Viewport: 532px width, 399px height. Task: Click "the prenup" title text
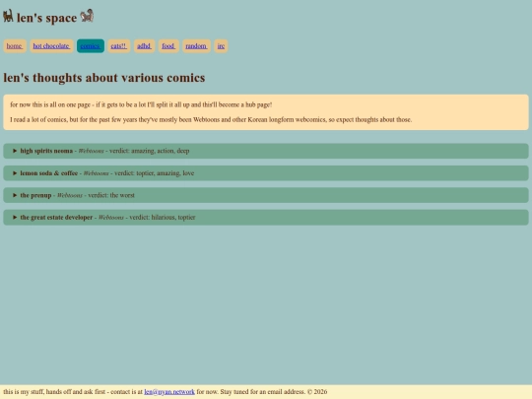click(35, 195)
